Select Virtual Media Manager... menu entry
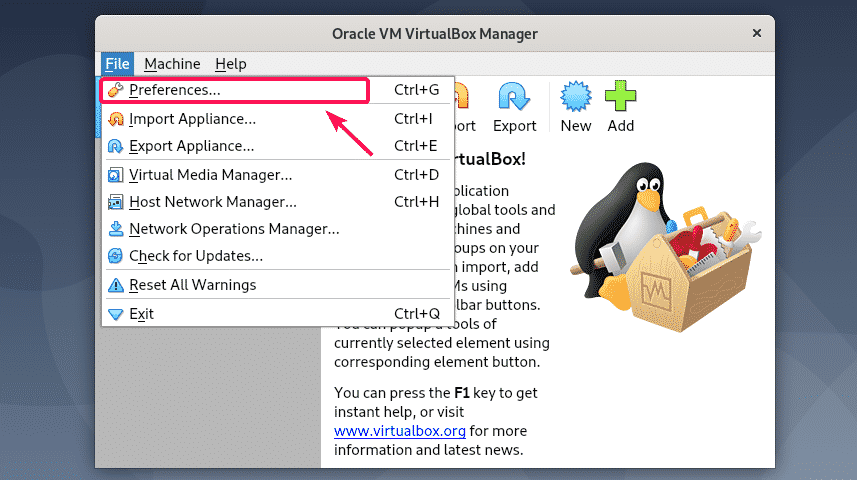Screen dimensions: 857x480 [x=210, y=175]
